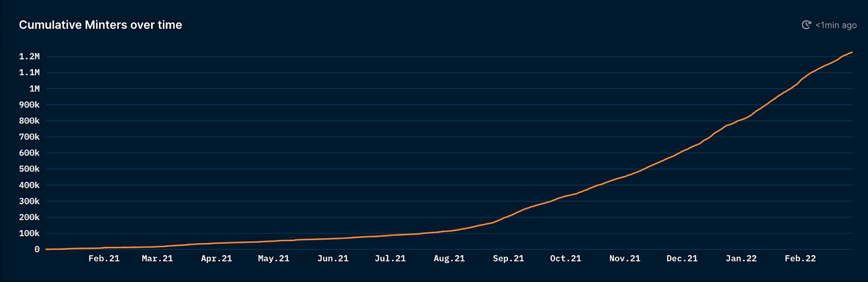Image resolution: width=868 pixels, height=282 pixels.
Task: Click the 1M y-axis label
Action: tap(34, 88)
